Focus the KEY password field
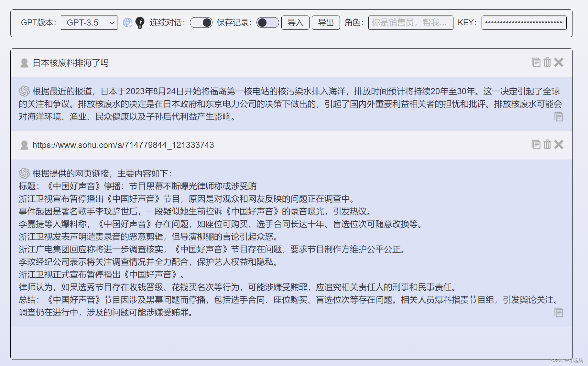Screen dimensions: 588x366 point(524,23)
